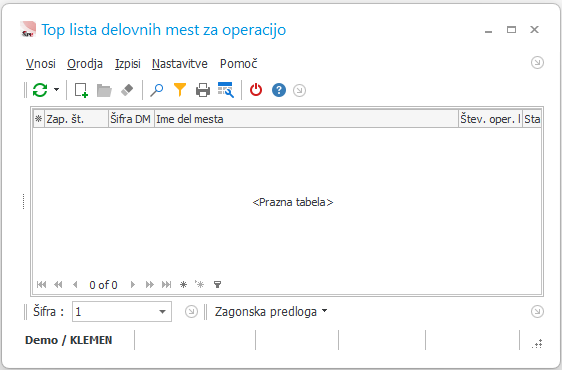Expand the Šifra combo box dropdown
562x370 pixels.
point(162,312)
